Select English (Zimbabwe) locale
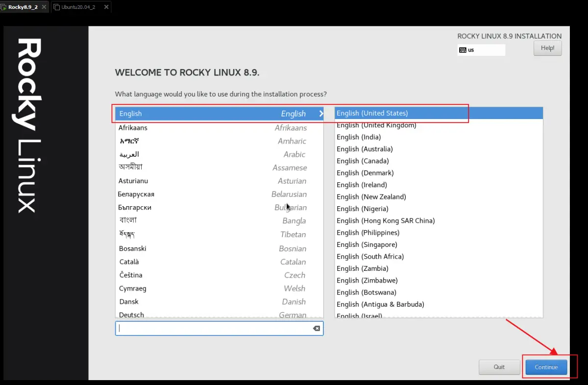Viewport: 588px width, 385px height. click(439, 280)
